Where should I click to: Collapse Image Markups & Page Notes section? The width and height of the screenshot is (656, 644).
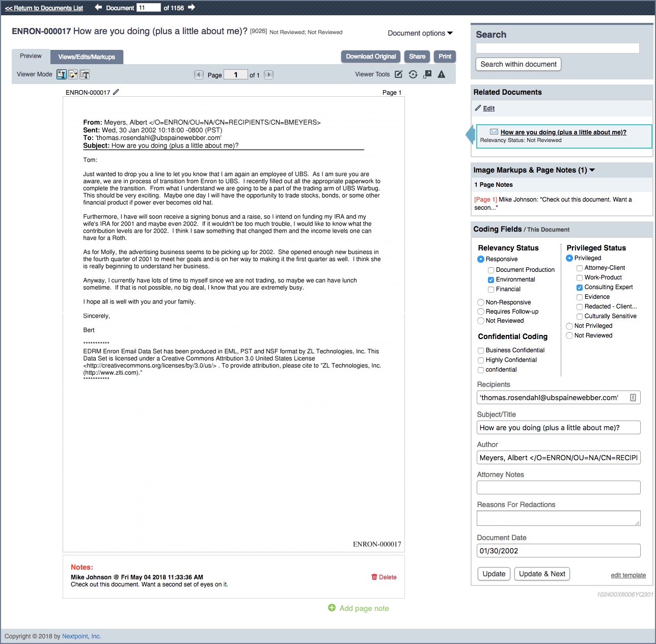pos(592,170)
